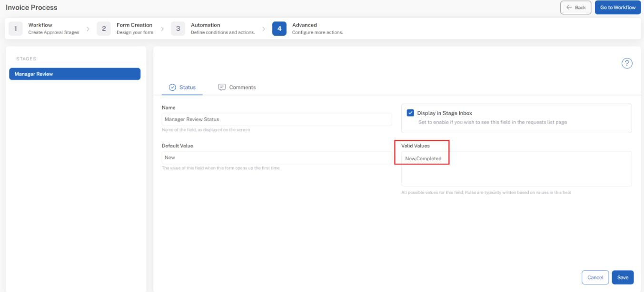Select the Comments speech bubble icon
Viewport: 644px width, 292px height.
pos(221,87)
